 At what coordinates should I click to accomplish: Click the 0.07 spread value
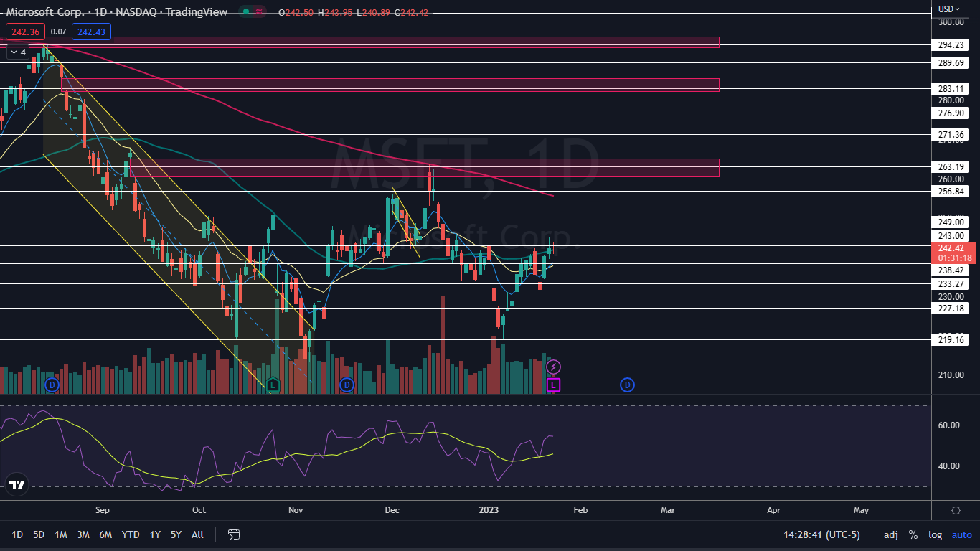(x=59, y=32)
